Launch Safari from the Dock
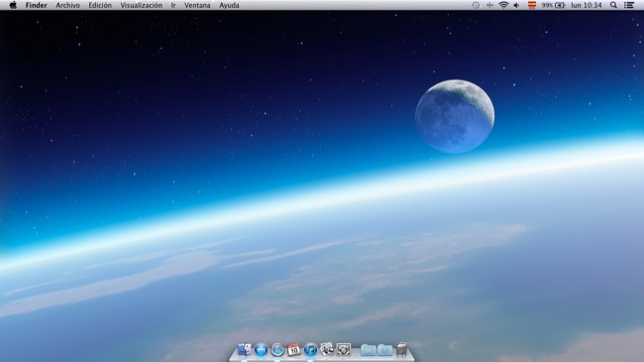The height and width of the screenshot is (362, 644). (277, 350)
